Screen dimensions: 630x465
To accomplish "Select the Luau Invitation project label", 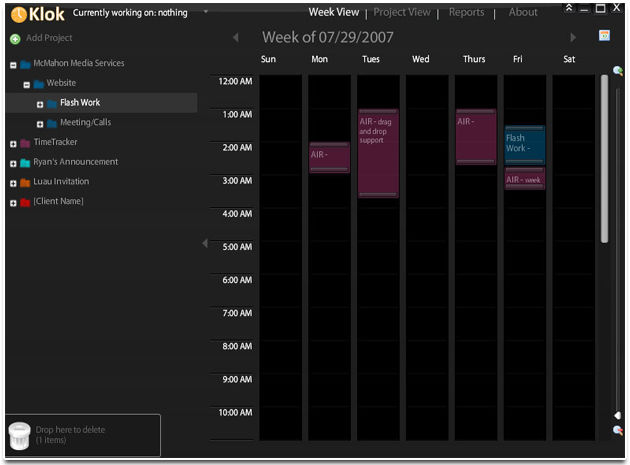I will point(61,181).
